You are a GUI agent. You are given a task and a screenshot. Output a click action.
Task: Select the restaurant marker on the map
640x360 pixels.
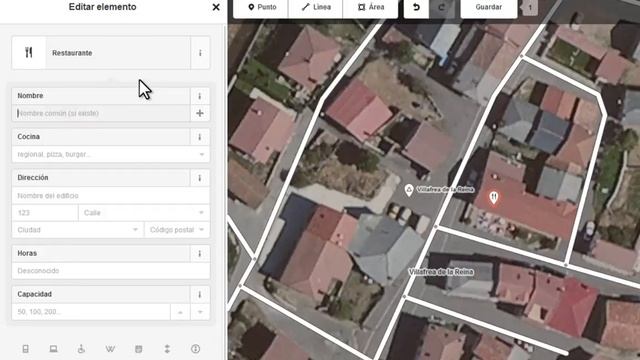click(493, 198)
